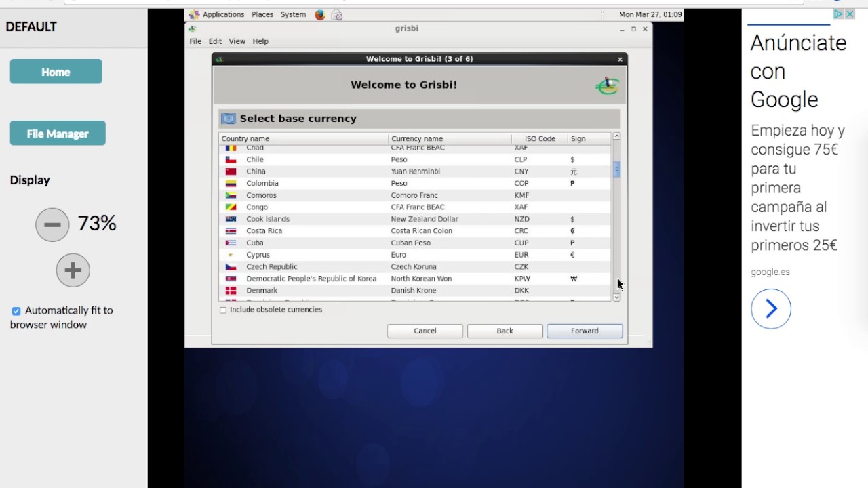Click the Comoros flag icon

coord(231,195)
